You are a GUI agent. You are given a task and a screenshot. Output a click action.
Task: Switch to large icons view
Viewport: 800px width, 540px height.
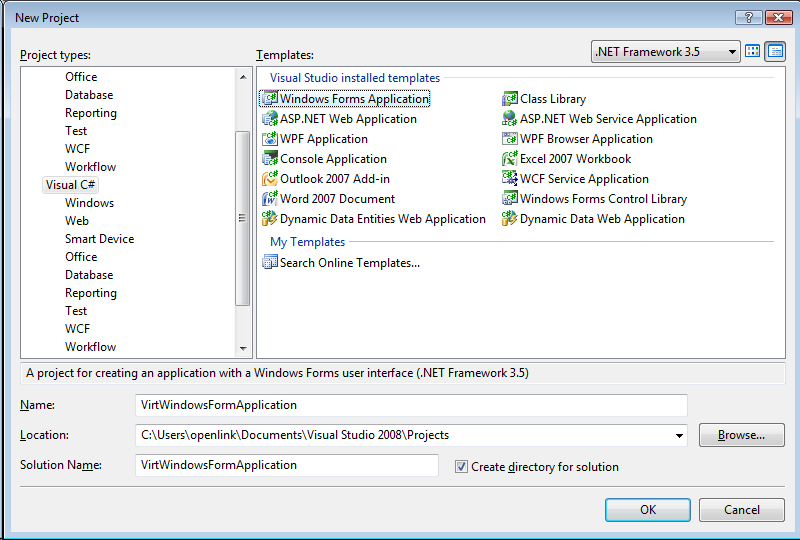point(753,51)
